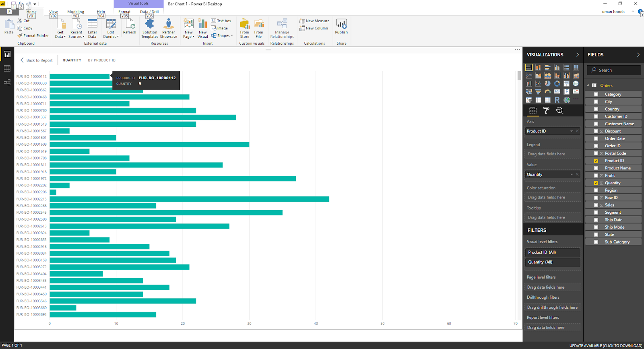Switch to the line chart visual
Image resolution: width=644 pixels, height=349 pixels.
point(529,76)
